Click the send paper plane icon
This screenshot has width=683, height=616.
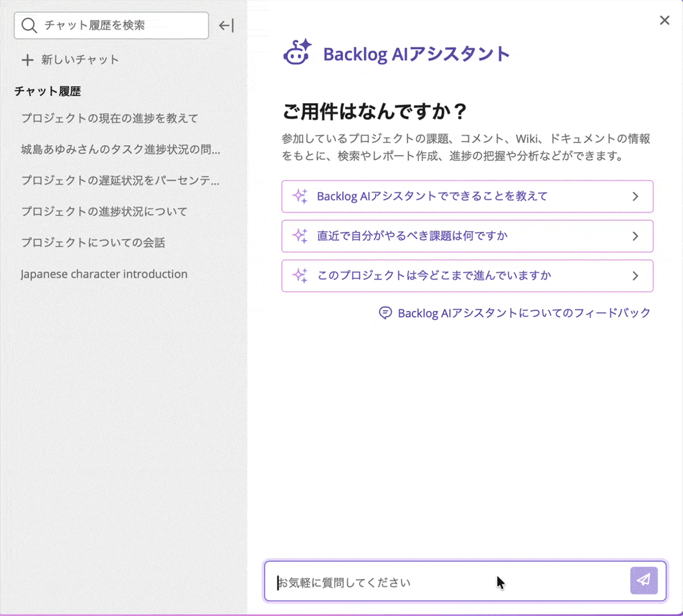(x=644, y=580)
